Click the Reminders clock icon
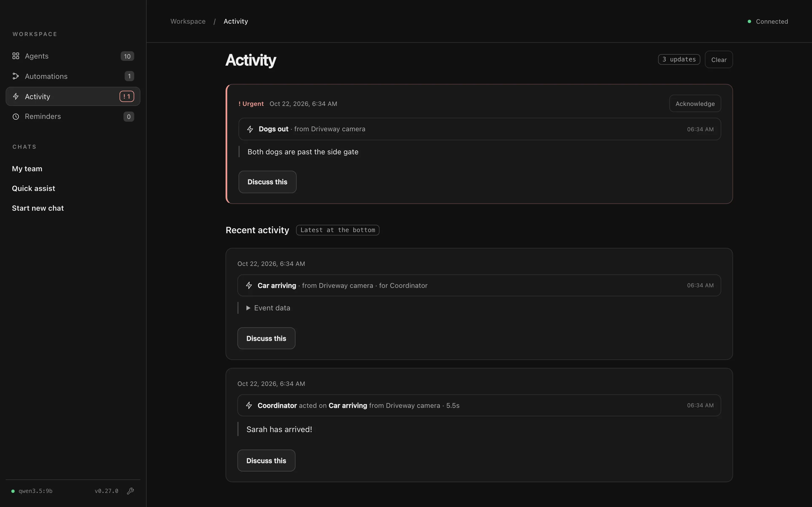The image size is (812, 507). coord(16,116)
